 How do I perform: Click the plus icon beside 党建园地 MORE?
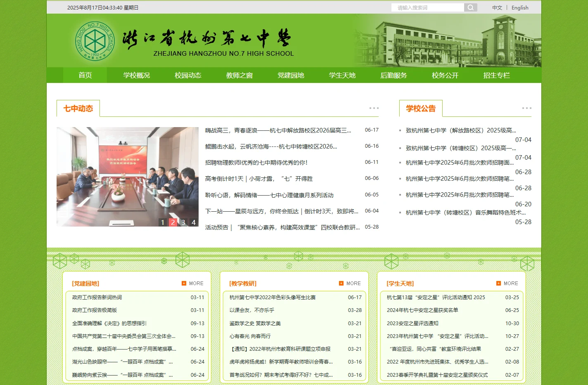(184, 283)
